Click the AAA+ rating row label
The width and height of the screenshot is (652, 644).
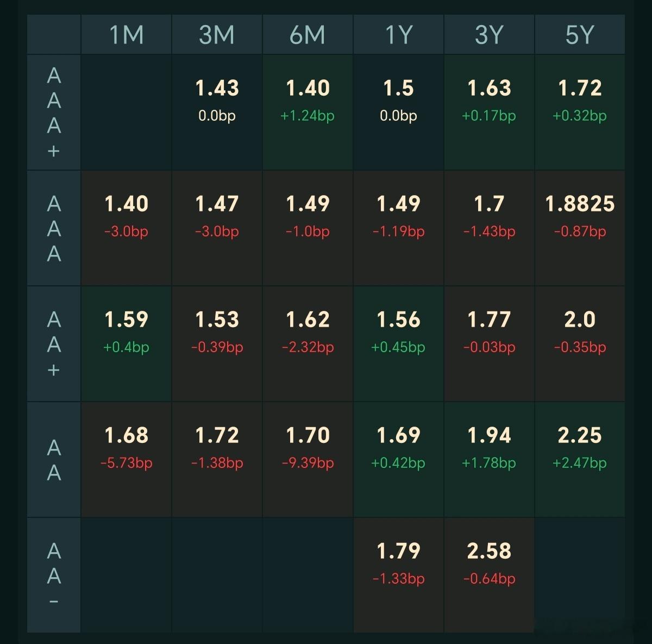(54, 112)
